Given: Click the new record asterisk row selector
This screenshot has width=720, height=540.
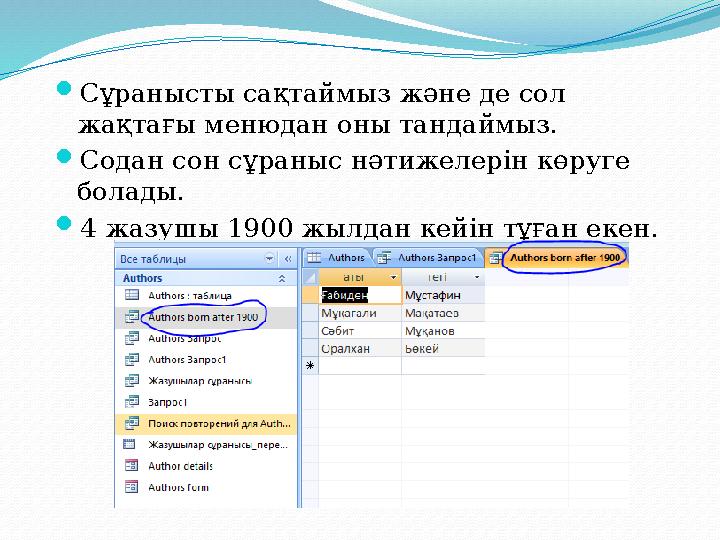Looking at the screenshot, I should tap(310, 366).
